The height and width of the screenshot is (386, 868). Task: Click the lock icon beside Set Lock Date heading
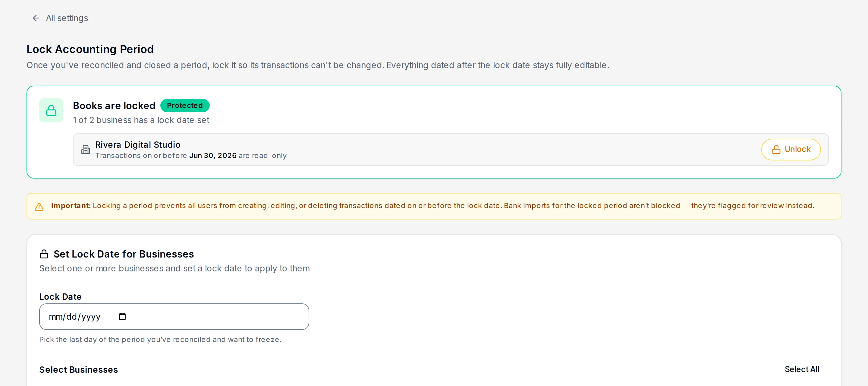(44, 254)
